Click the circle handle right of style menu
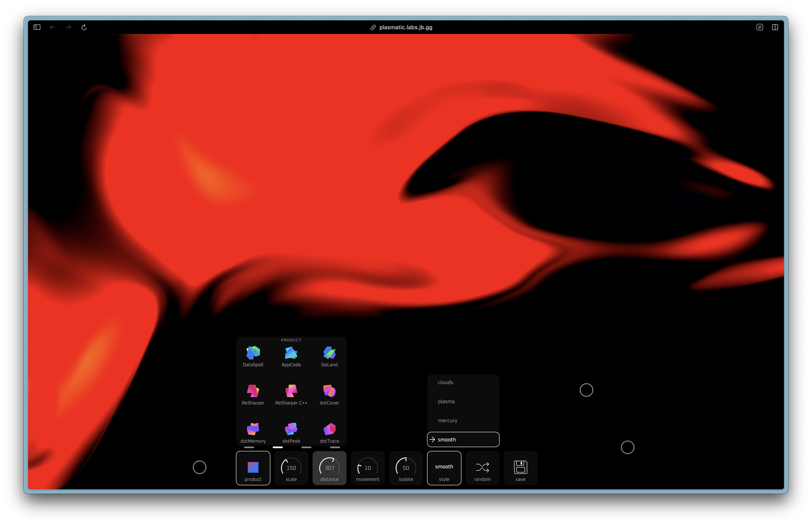812x525 pixels. [x=586, y=390]
